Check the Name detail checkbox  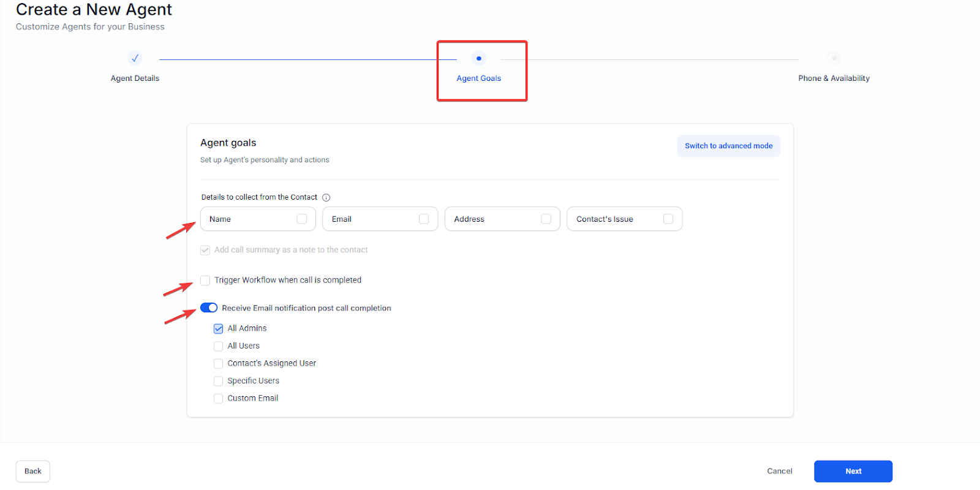[301, 219]
